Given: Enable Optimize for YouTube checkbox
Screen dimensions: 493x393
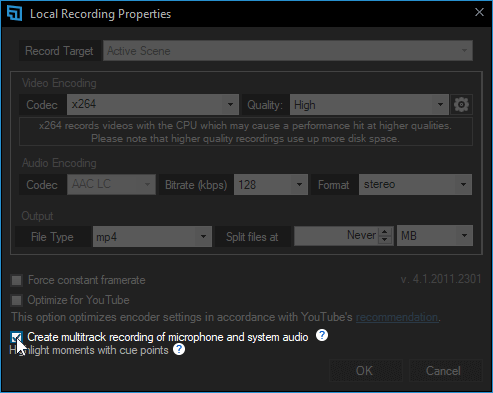Looking at the screenshot, I should (x=17, y=300).
